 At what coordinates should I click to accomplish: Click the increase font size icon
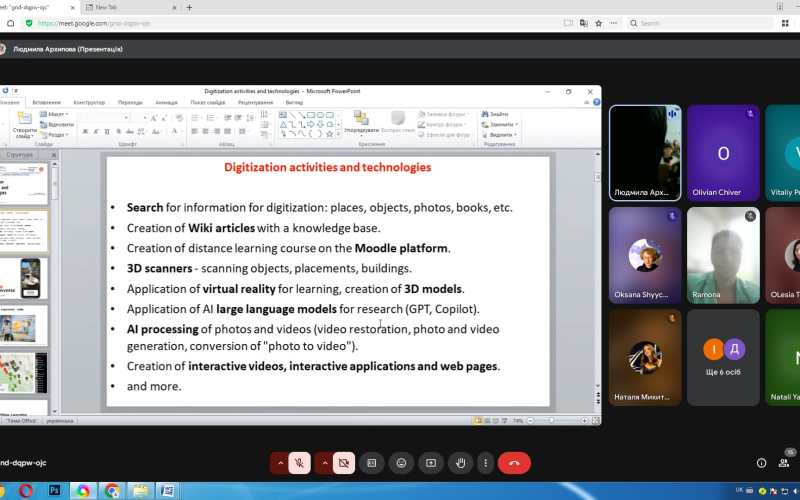point(154,118)
